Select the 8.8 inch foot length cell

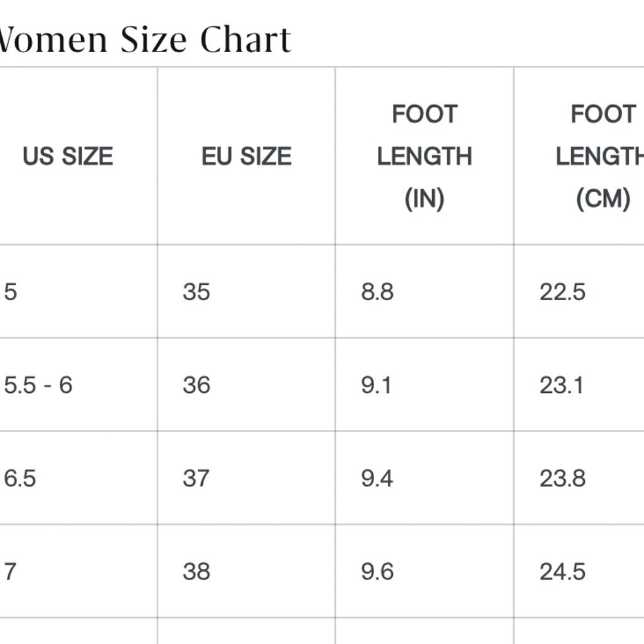tap(424, 292)
